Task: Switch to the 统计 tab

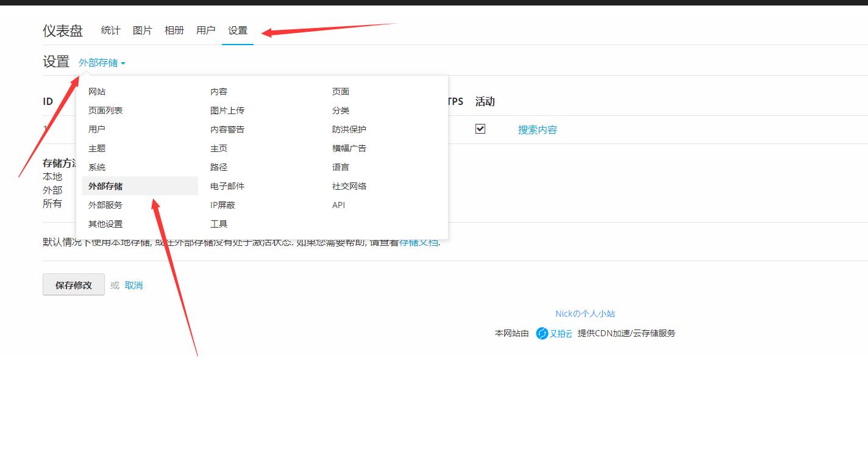Action: (110, 30)
